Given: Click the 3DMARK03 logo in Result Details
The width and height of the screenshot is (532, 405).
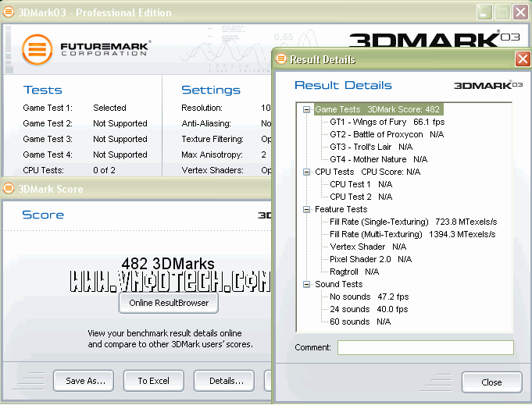Looking at the screenshot, I should tap(488, 85).
